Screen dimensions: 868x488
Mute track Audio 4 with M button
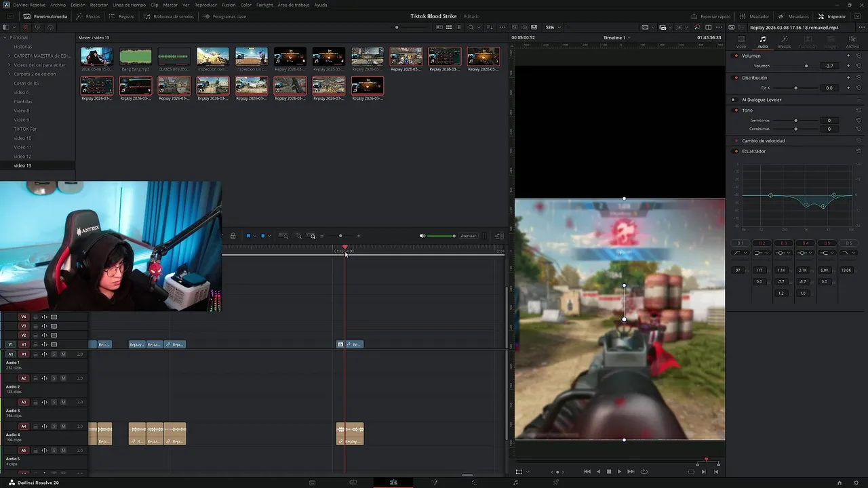[x=64, y=426]
